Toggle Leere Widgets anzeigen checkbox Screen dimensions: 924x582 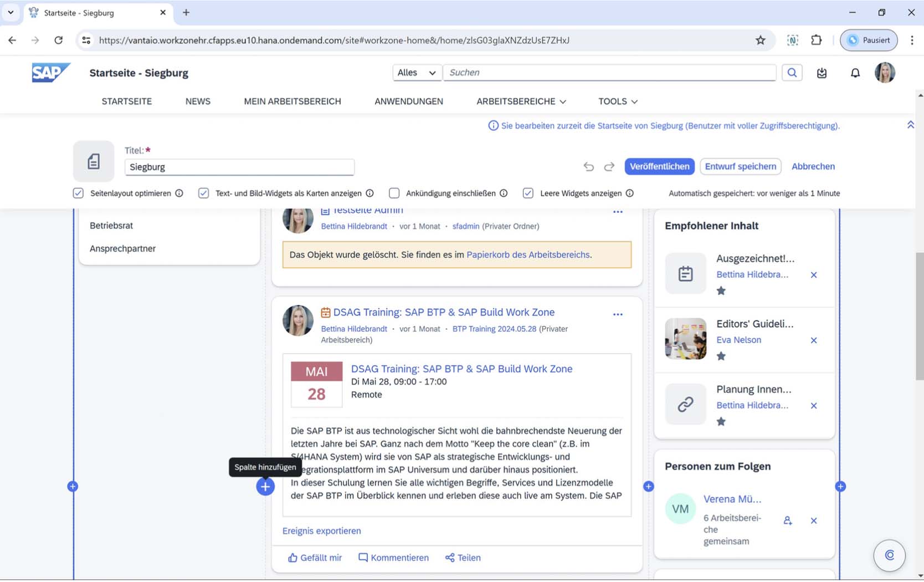point(528,193)
